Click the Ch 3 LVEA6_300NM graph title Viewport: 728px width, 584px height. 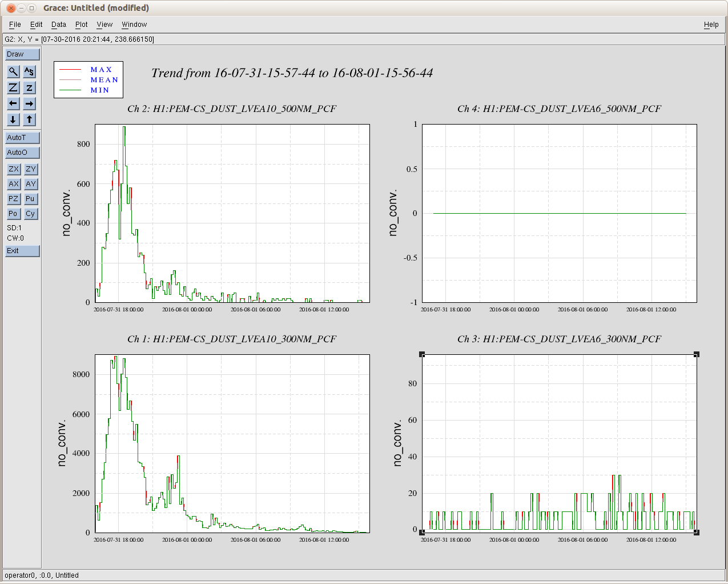(559, 339)
